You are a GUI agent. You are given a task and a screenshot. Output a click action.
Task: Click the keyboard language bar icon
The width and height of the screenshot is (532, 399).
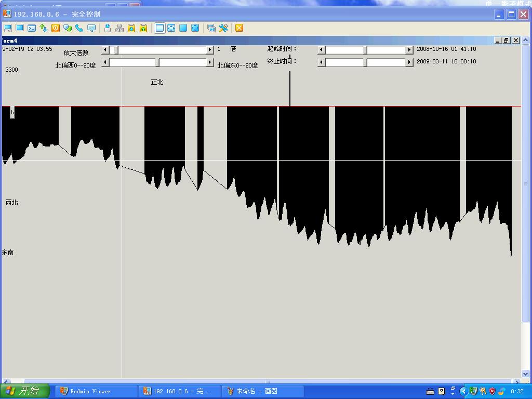click(430, 392)
